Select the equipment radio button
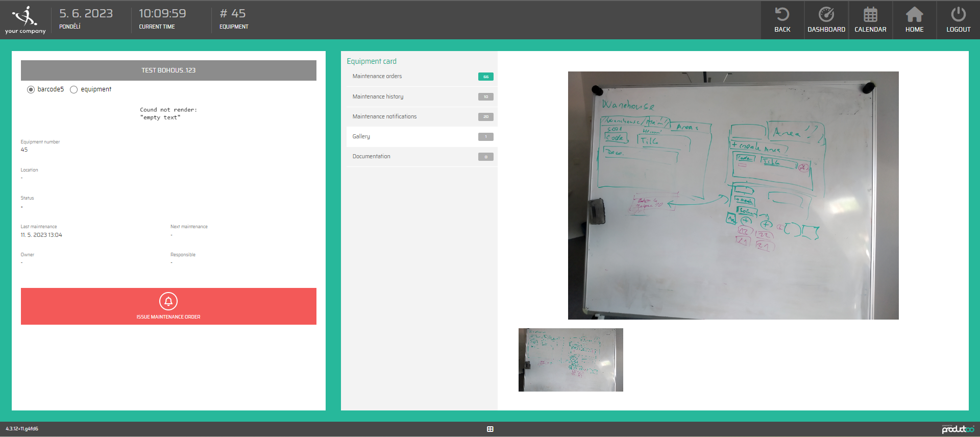980x437 pixels. [74, 90]
